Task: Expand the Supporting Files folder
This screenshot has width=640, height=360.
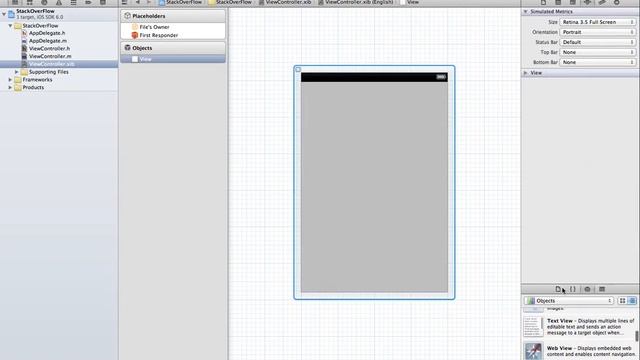Action: 17,72
